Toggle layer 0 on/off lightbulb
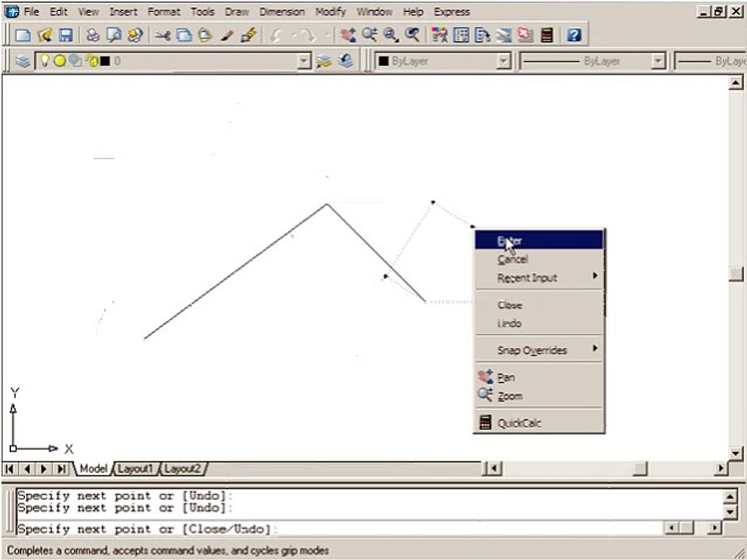Viewport: 747px width, 560px height. (x=44, y=61)
